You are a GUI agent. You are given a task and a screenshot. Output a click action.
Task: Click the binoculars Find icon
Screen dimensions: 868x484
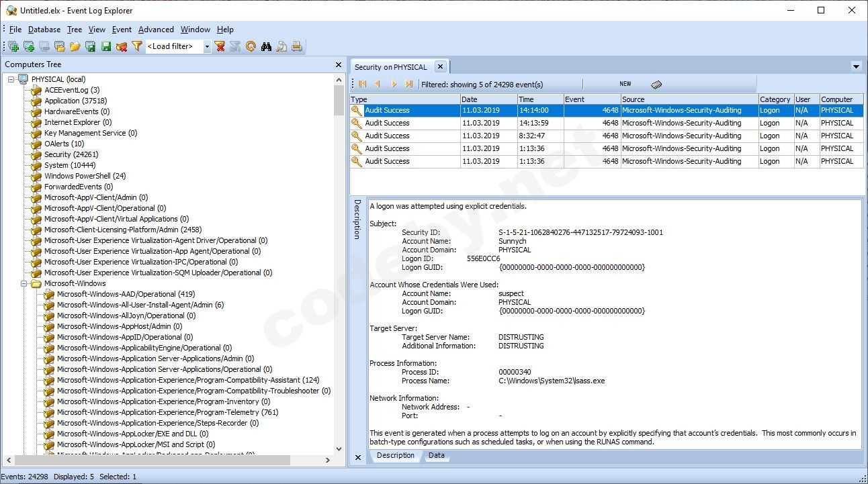point(266,46)
